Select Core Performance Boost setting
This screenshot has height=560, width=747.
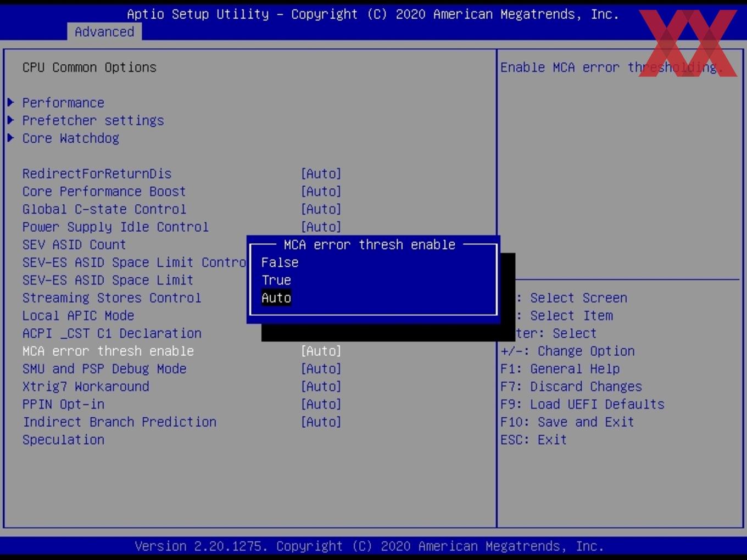104,192
